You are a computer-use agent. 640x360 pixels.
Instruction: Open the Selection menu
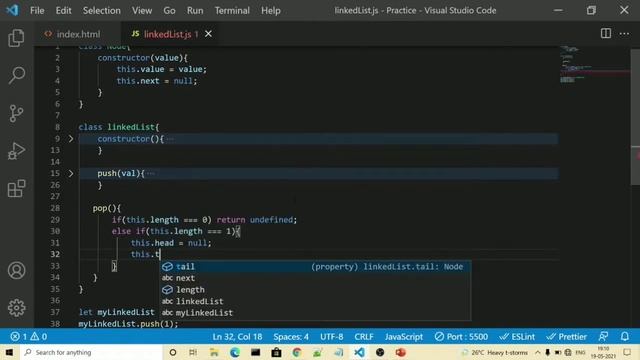[x=102, y=11]
